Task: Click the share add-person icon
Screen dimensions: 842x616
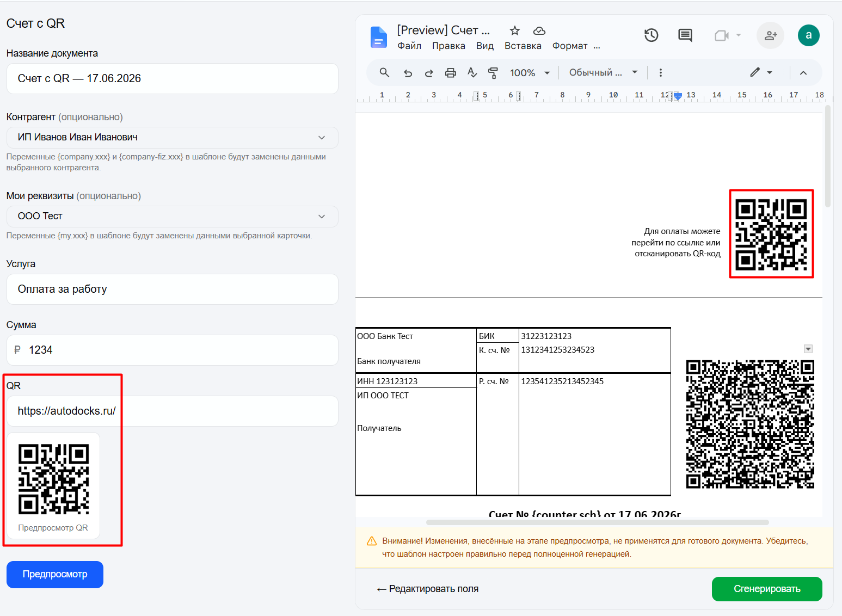Action: click(x=771, y=35)
